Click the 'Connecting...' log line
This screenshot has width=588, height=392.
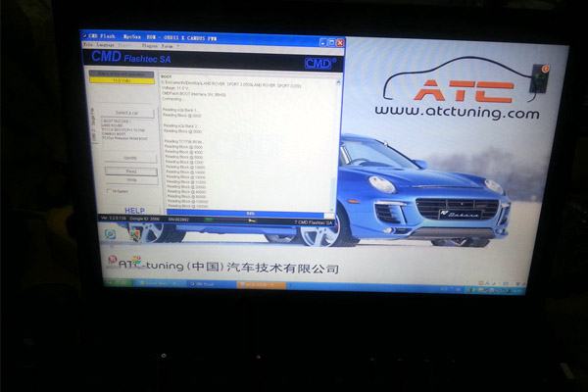pos(172,99)
